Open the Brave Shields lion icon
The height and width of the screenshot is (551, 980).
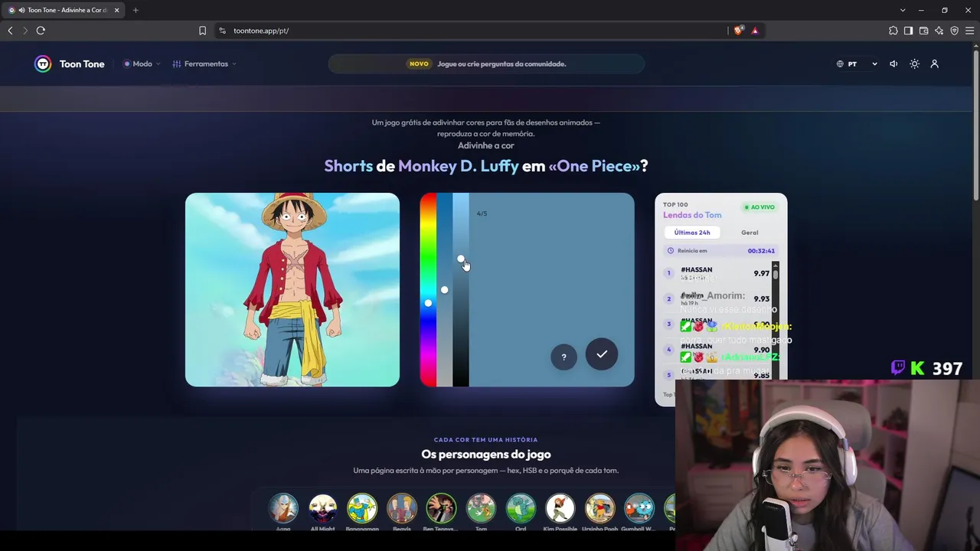tap(738, 31)
